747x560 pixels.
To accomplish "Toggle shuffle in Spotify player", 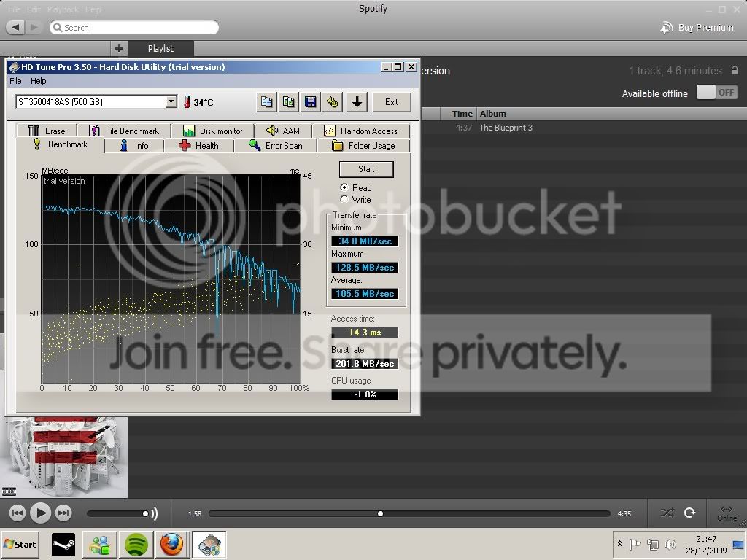I will tap(667, 513).
